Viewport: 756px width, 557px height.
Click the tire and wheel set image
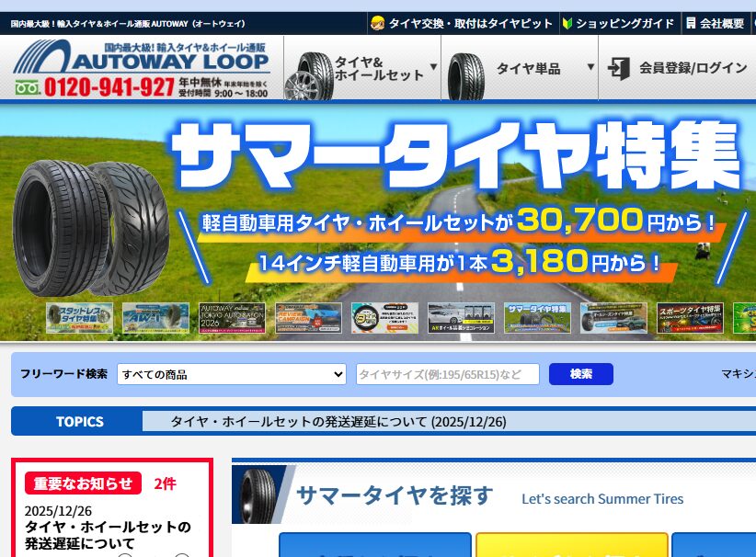(x=308, y=69)
